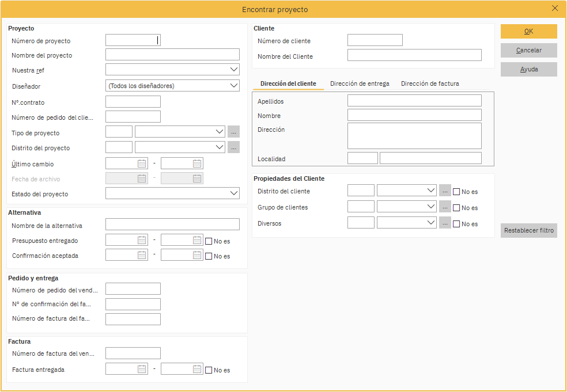This screenshot has height=392, width=567.
Task: Open calendar for Presupuesto entregado start date
Action: coord(142,240)
